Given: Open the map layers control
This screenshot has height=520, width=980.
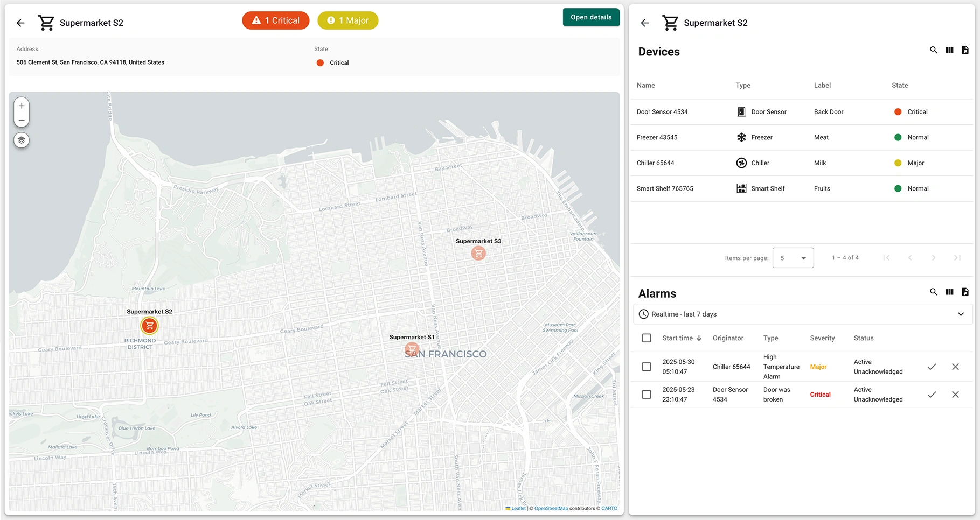Looking at the screenshot, I should click(21, 140).
